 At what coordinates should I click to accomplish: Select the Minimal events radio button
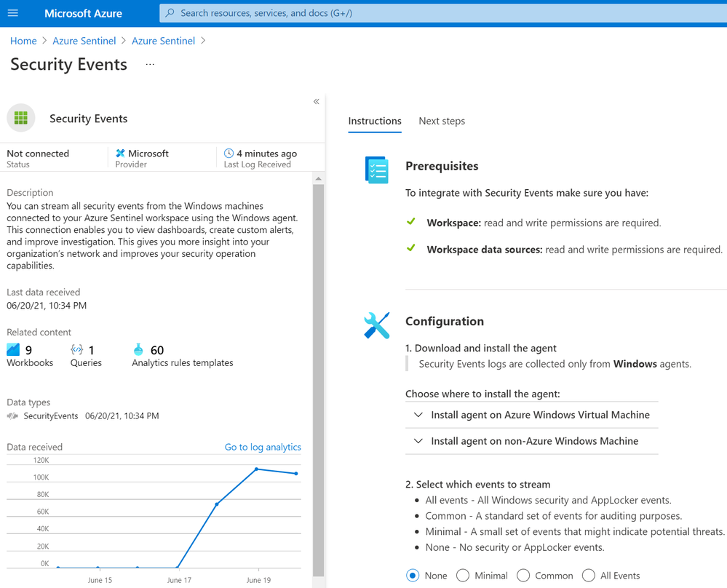463,576
